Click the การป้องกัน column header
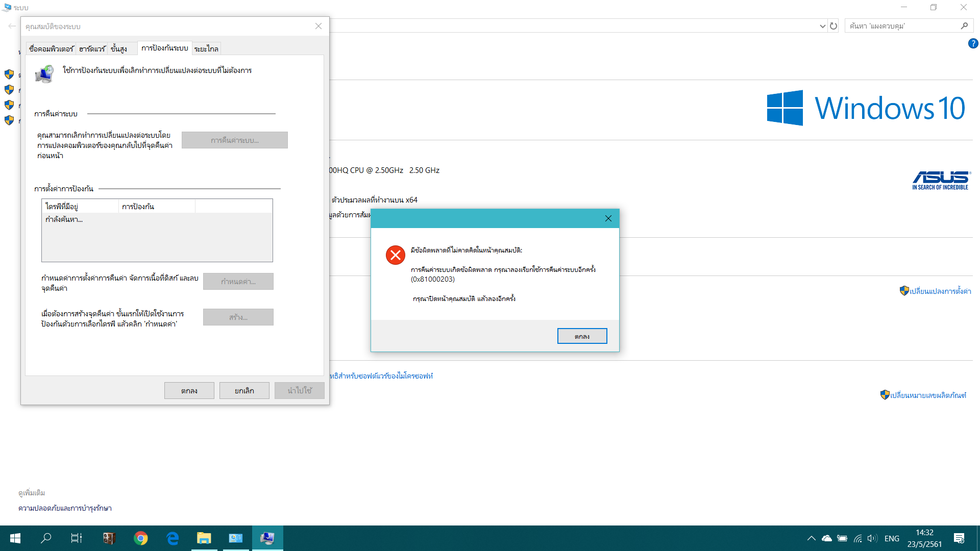The image size is (980, 551). coord(157,206)
